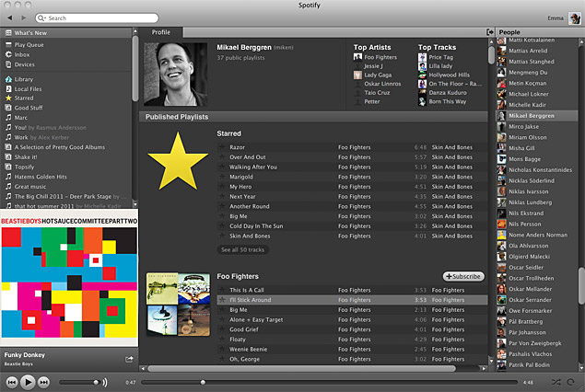Click See all 50 tracks
Viewport: 585px width, 392px height.
pos(242,249)
